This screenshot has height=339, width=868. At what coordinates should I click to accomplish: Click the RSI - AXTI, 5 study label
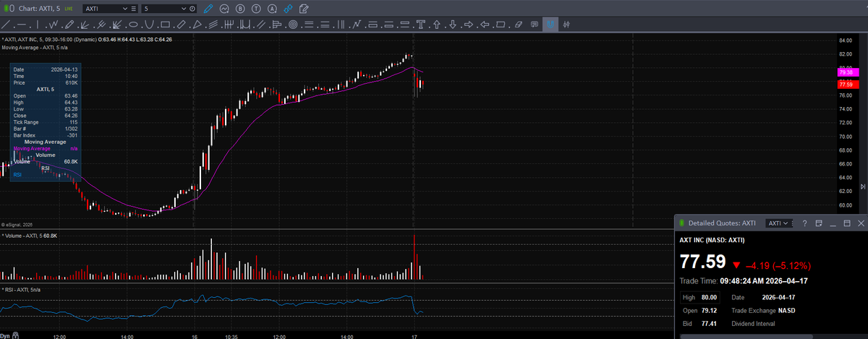(21, 289)
